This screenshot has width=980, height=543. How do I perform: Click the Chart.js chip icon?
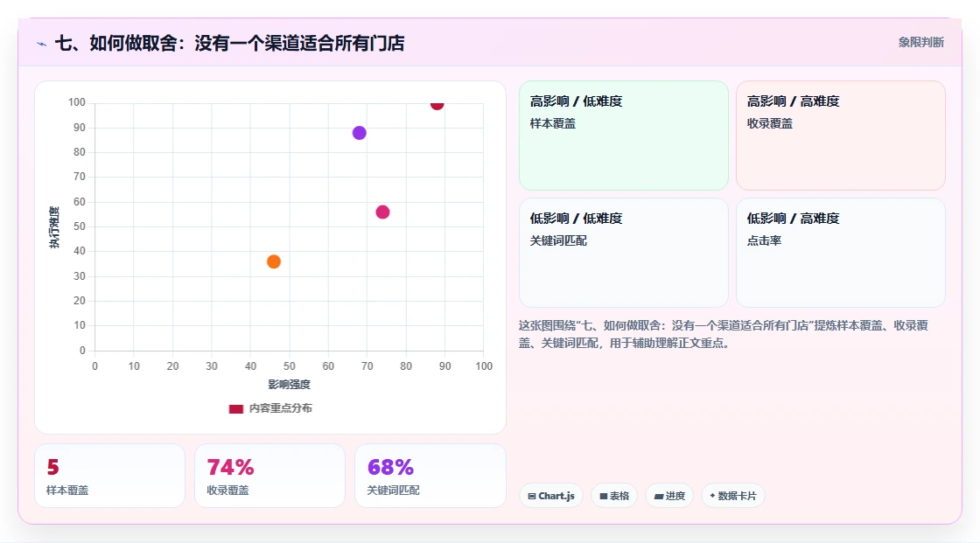(532, 496)
